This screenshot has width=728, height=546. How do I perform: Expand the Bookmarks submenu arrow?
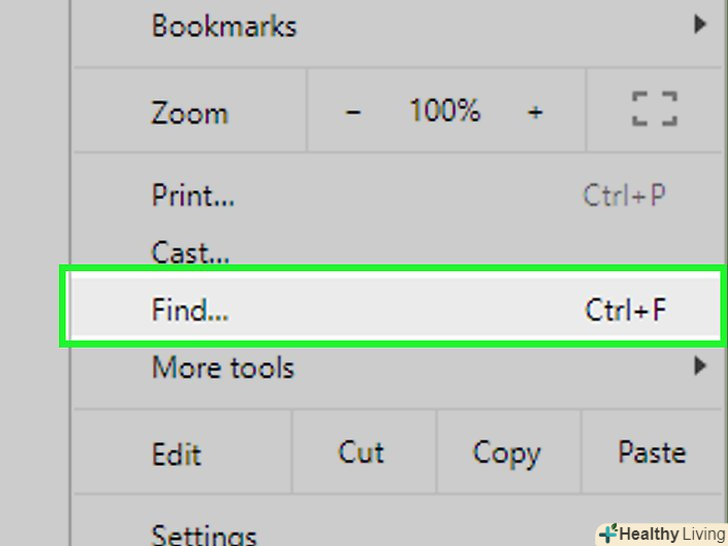pos(701,25)
